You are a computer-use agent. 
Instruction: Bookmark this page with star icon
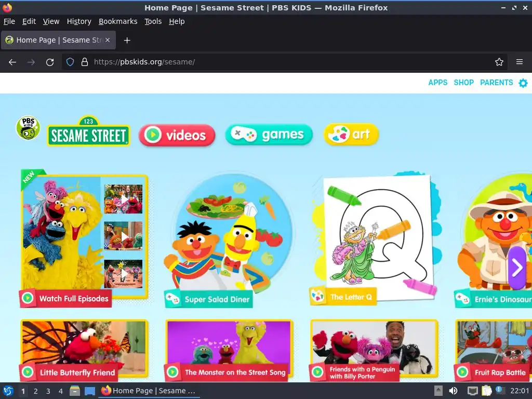tap(499, 62)
